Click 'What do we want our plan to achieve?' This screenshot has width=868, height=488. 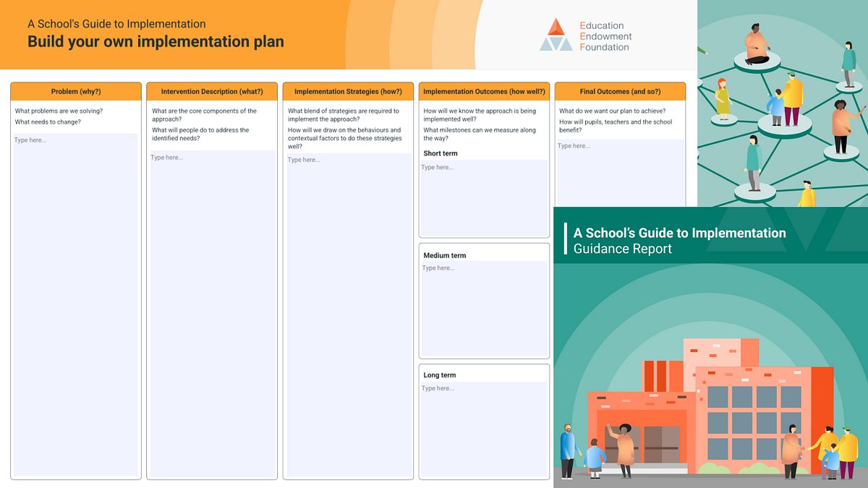point(612,111)
